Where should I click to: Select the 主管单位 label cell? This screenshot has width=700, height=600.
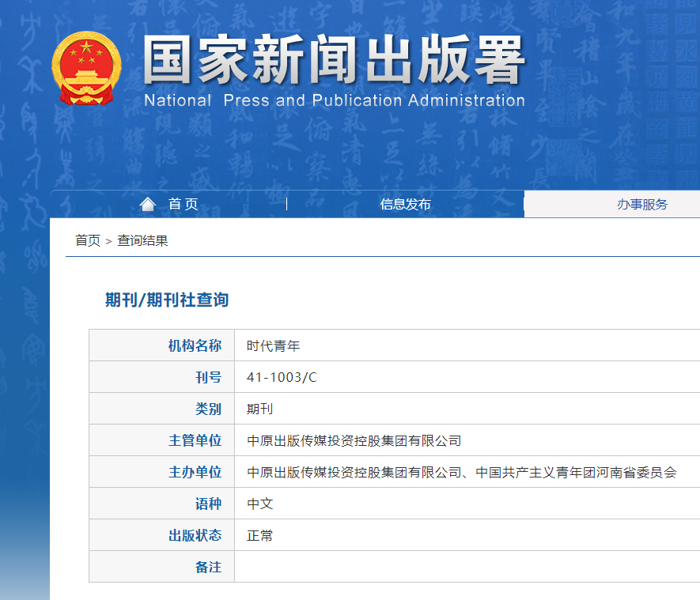161,440
